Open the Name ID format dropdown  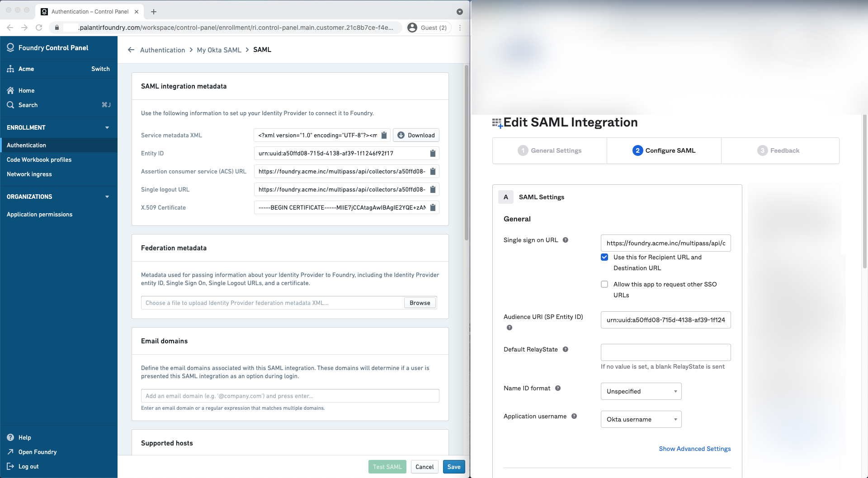click(x=641, y=391)
